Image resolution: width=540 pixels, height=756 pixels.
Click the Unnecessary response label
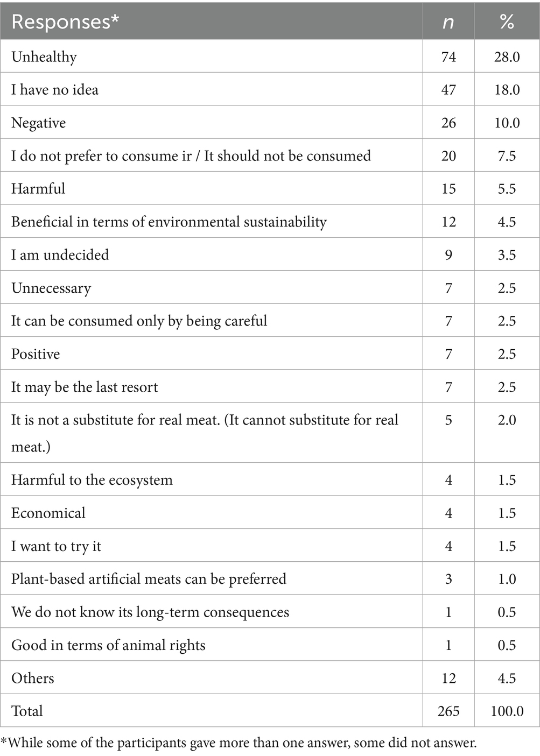coord(51,288)
